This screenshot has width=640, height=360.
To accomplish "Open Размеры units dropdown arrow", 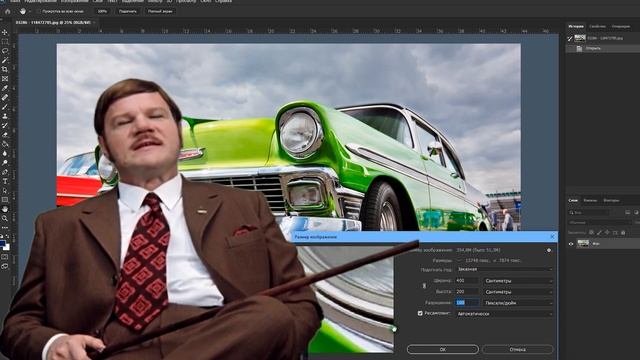I will point(458,260).
